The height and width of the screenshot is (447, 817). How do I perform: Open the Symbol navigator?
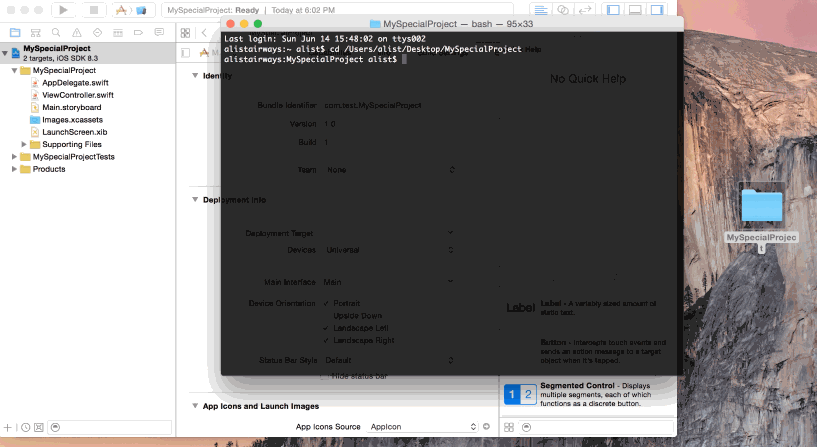[35, 32]
